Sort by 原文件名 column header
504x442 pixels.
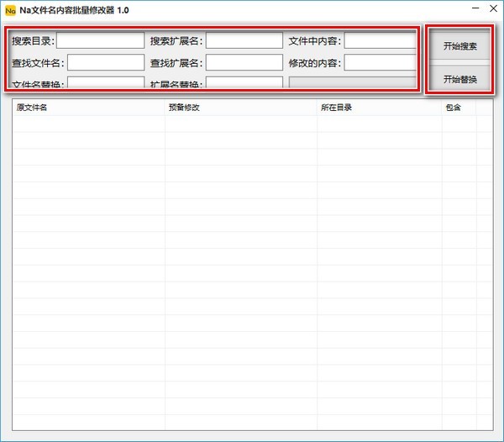[x=89, y=108]
